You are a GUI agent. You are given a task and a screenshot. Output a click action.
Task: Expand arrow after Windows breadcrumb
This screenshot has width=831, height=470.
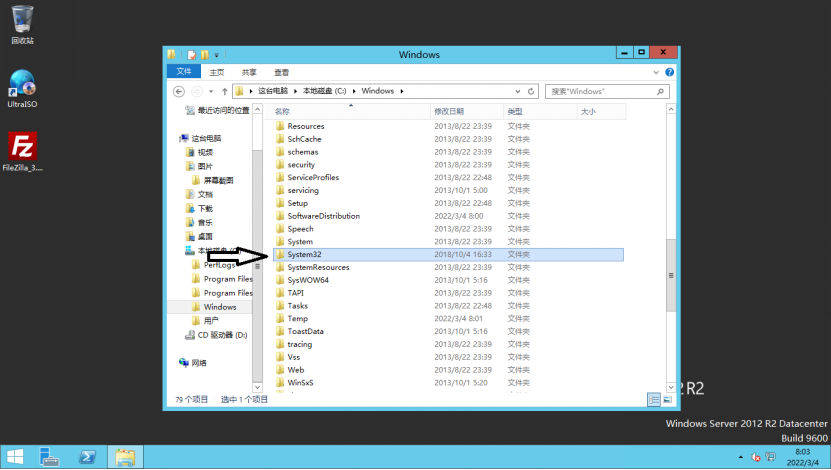[x=402, y=91]
